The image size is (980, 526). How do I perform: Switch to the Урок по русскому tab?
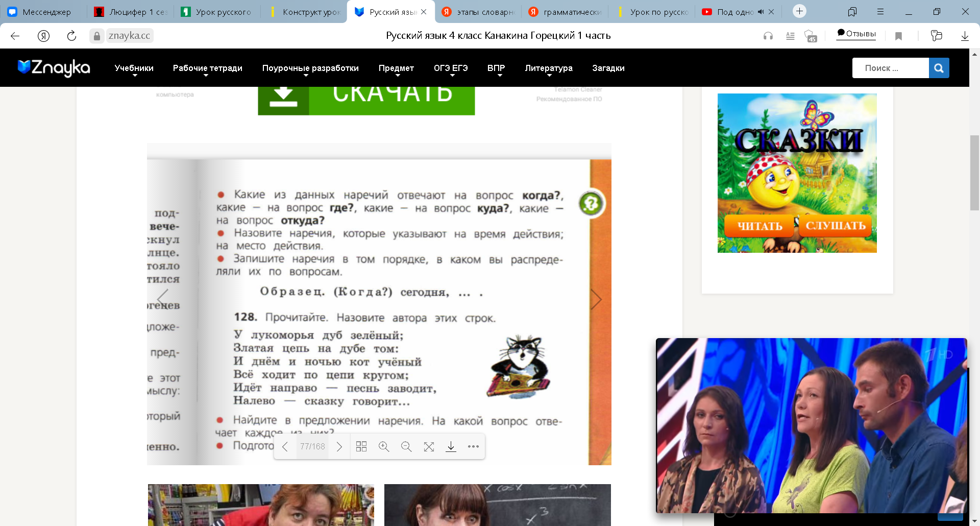pos(652,12)
